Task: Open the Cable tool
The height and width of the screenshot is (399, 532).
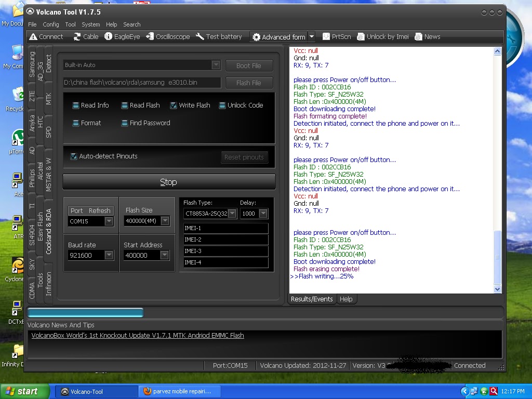Action: pyautogui.click(x=86, y=37)
